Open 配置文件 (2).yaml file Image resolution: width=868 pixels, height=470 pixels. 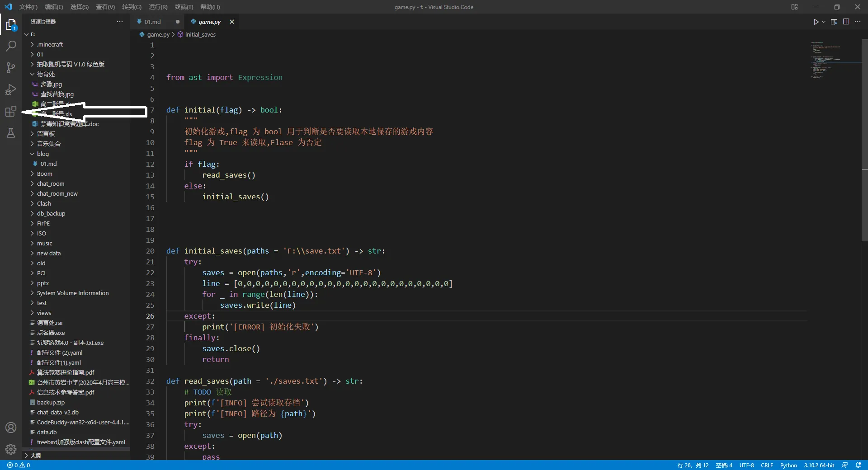tap(76, 352)
